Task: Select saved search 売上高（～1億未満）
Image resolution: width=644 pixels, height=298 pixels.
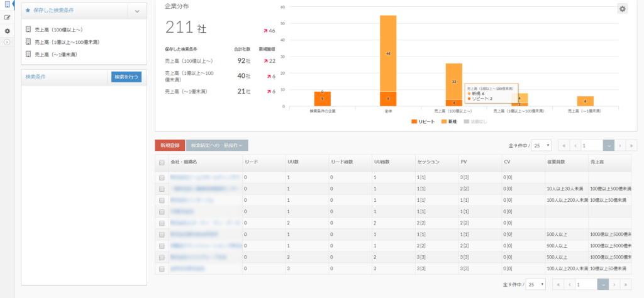Action: tap(55, 55)
